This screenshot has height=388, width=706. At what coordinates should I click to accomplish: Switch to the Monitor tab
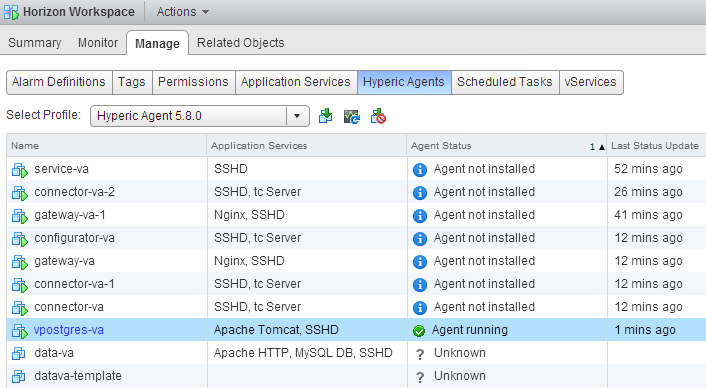click(x=98, y=43)
